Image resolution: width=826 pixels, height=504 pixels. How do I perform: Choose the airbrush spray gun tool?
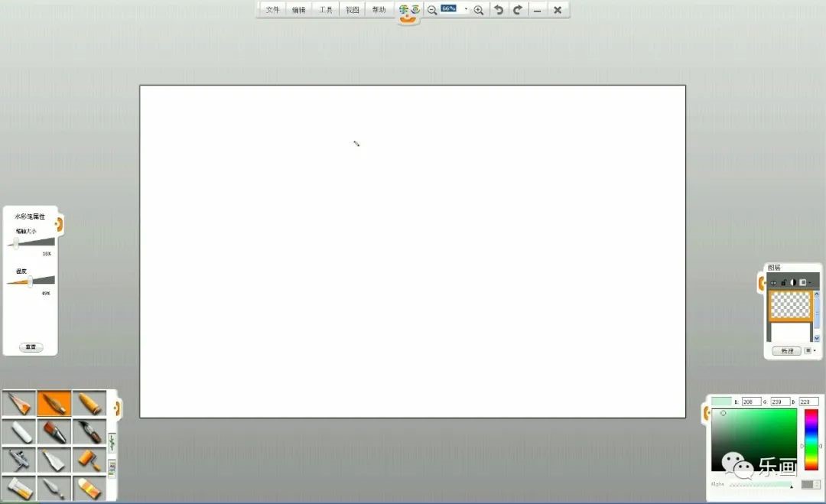(19, 460)
